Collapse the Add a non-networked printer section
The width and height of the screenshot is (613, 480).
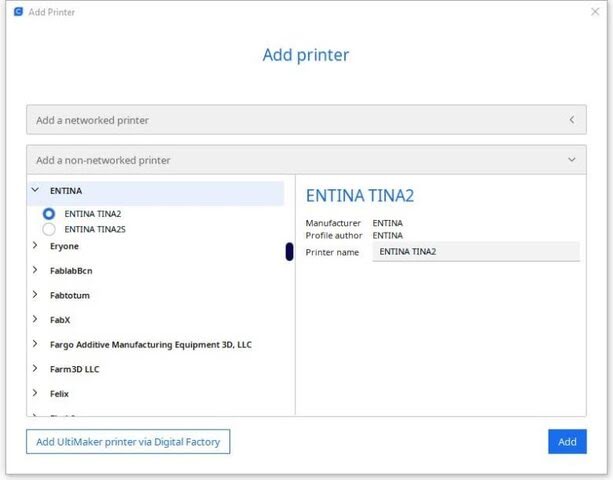pyautogui.click(x=300, y=160)
